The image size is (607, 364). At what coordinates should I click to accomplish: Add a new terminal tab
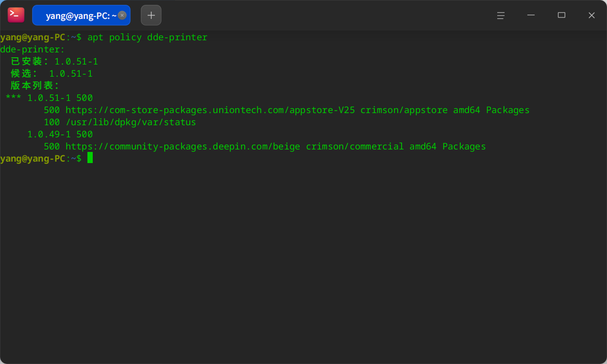(151, 15)
